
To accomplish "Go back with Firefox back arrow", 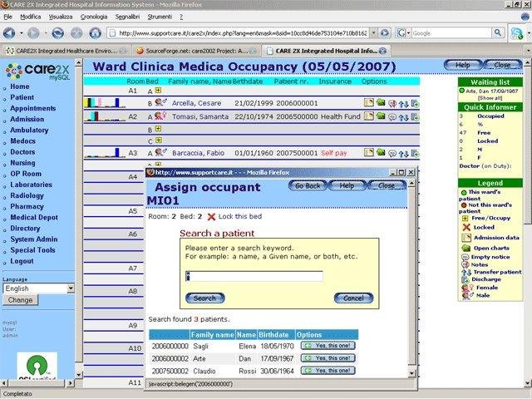I will [9, 33].
